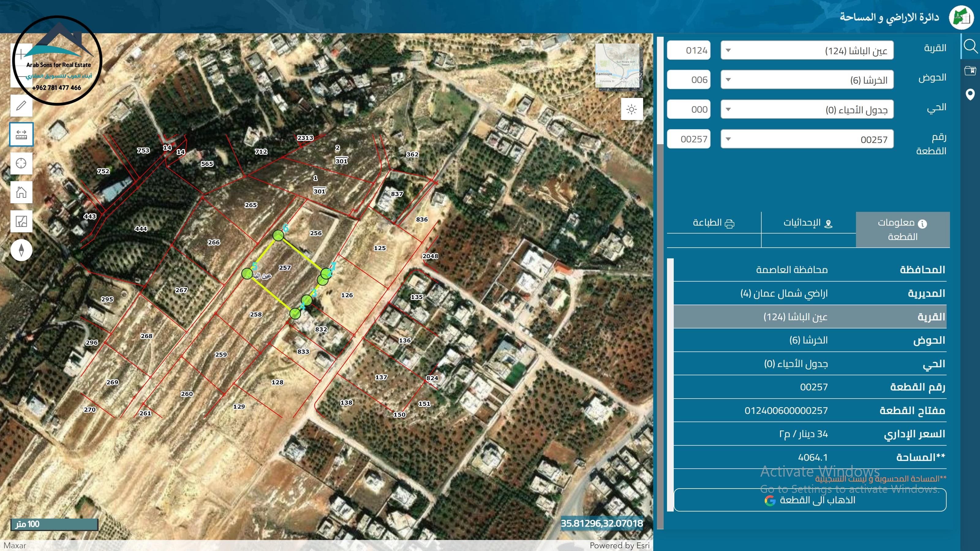980x551 pixels.
Task: Open the search magnifier sidebar icon
Action: 970,47
